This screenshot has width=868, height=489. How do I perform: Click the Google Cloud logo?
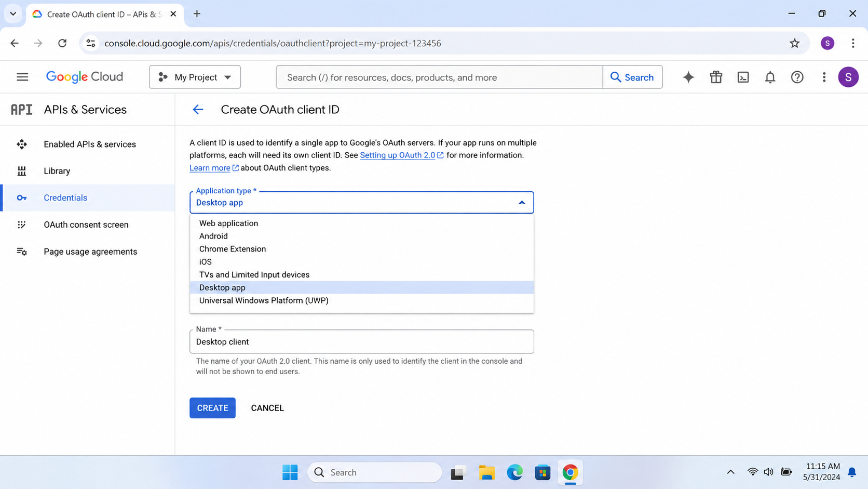(x=85, y=77)
